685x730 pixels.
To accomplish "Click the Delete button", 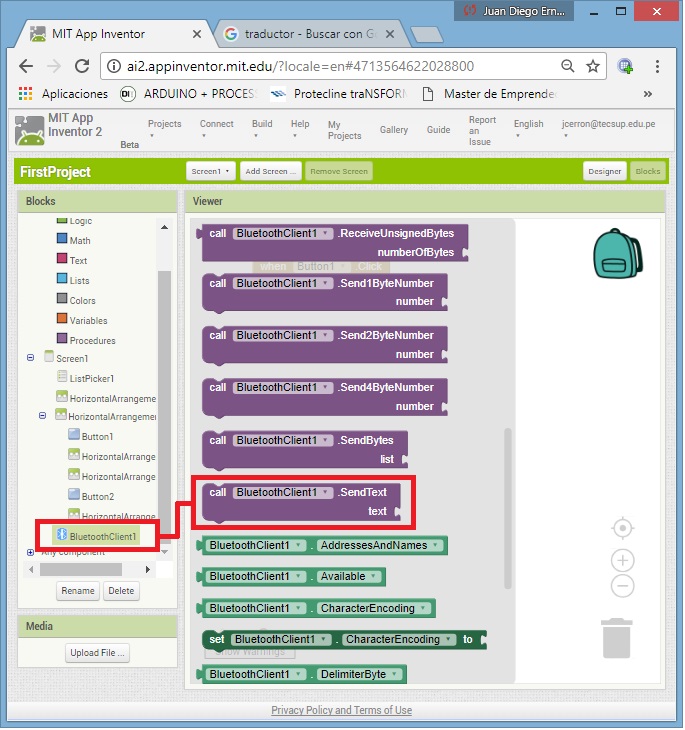I will tap(121, 591).
